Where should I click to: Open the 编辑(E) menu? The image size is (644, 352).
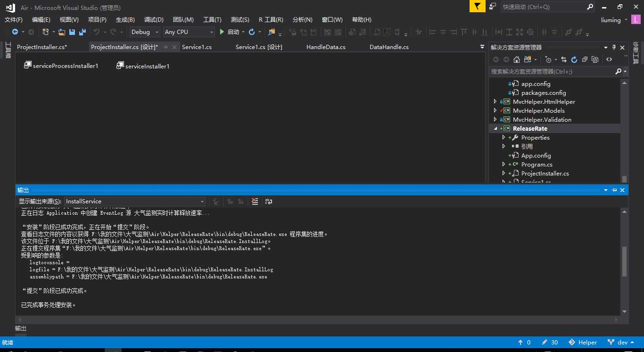click(x=41, y=20)
